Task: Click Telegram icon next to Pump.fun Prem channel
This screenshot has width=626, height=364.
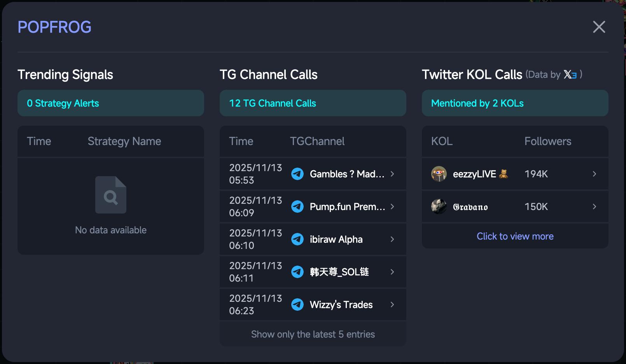Action: point(297,206)
